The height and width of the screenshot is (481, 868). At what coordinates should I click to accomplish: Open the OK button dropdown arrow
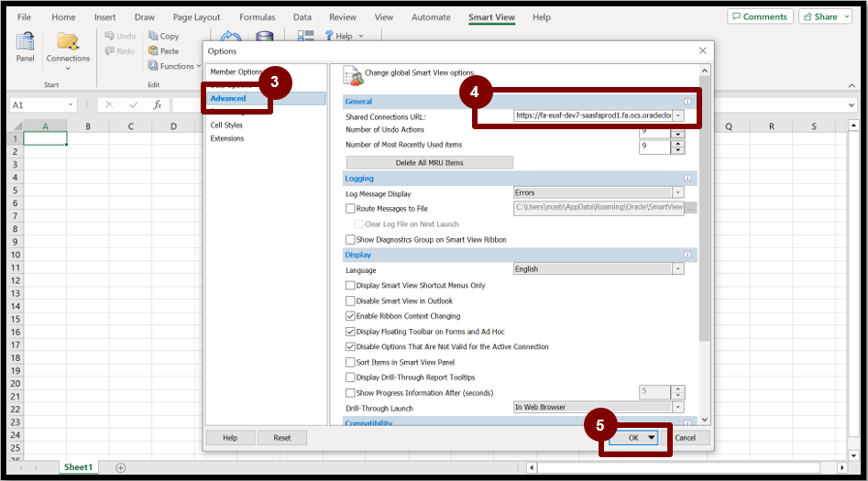point(652,437)
